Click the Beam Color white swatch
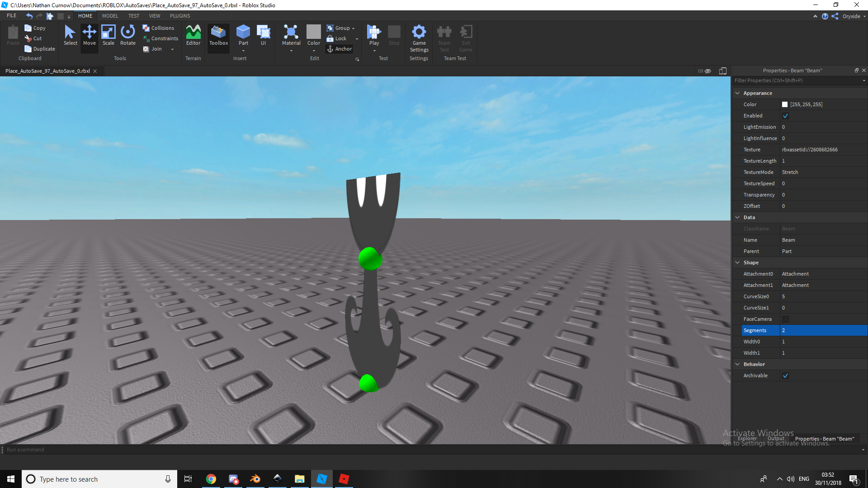868x488 pixels. pyautogui.click(x=785, y=104)
